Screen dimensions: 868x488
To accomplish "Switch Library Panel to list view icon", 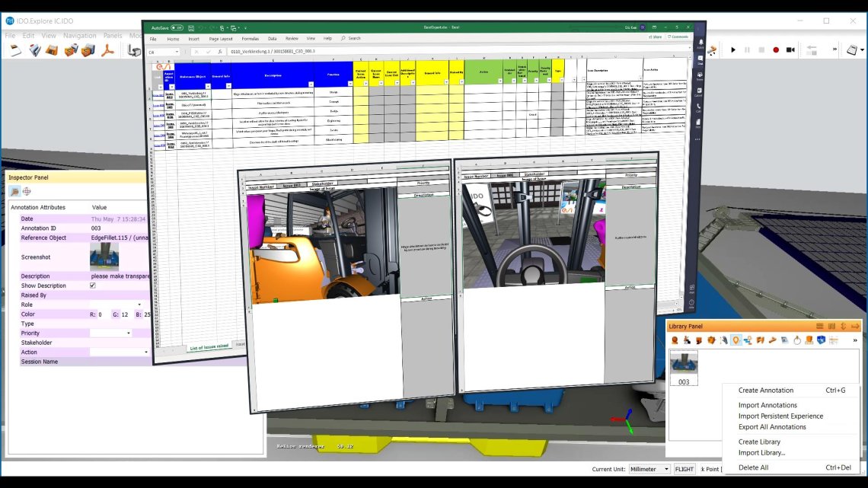I will pos(820,327).
